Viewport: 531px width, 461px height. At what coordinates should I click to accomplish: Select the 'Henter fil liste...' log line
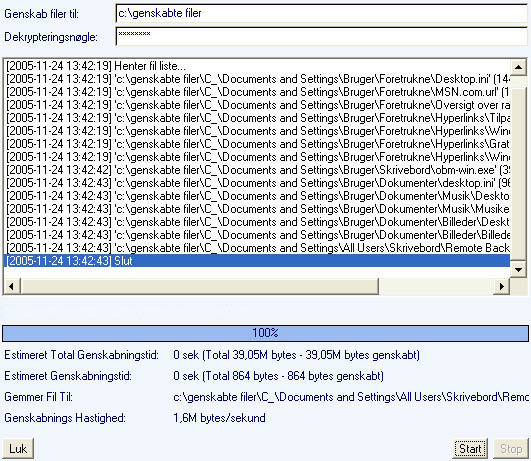click(x=257, y=66)
